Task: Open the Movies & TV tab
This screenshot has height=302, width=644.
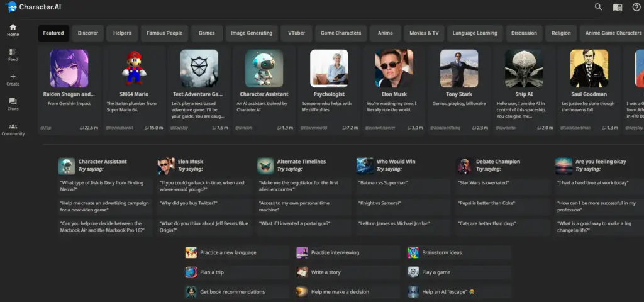Action: tap(424, 33)
